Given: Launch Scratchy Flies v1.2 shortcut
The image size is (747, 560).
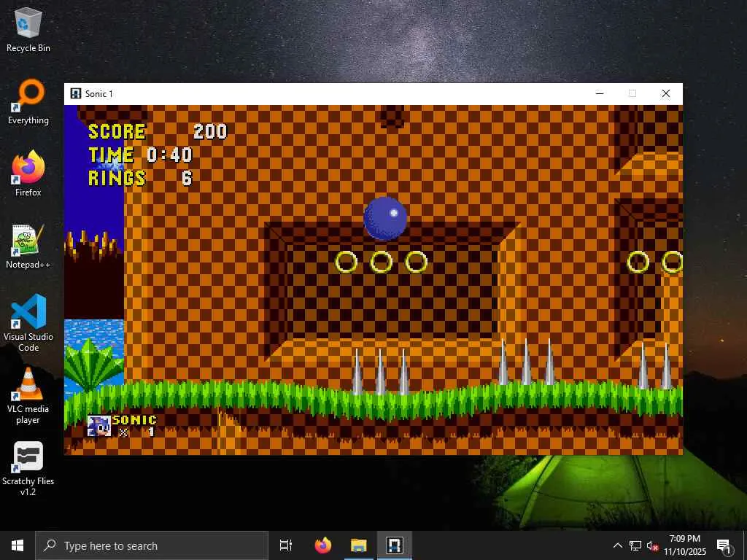Looking at the screenshot, I should (28, 469).
